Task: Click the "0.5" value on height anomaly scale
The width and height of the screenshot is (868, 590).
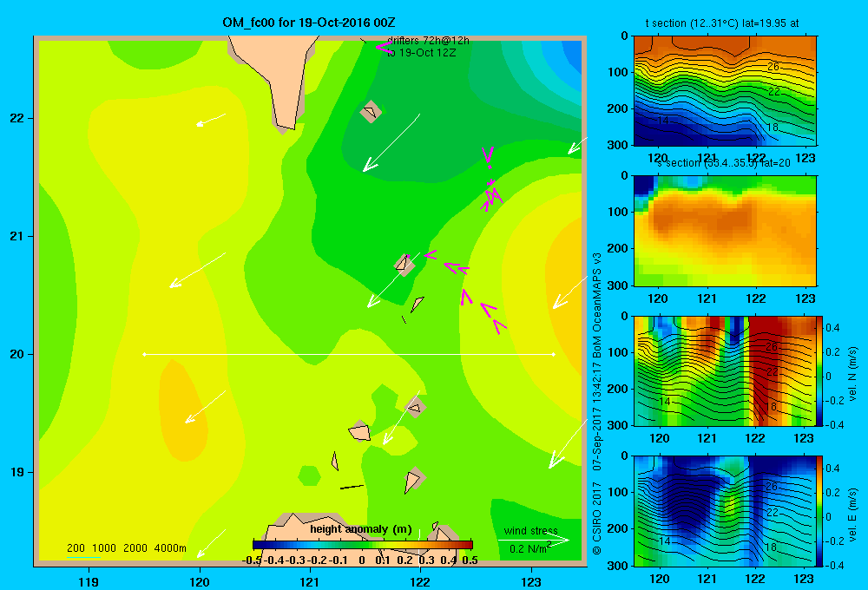Action: [470, 560]
